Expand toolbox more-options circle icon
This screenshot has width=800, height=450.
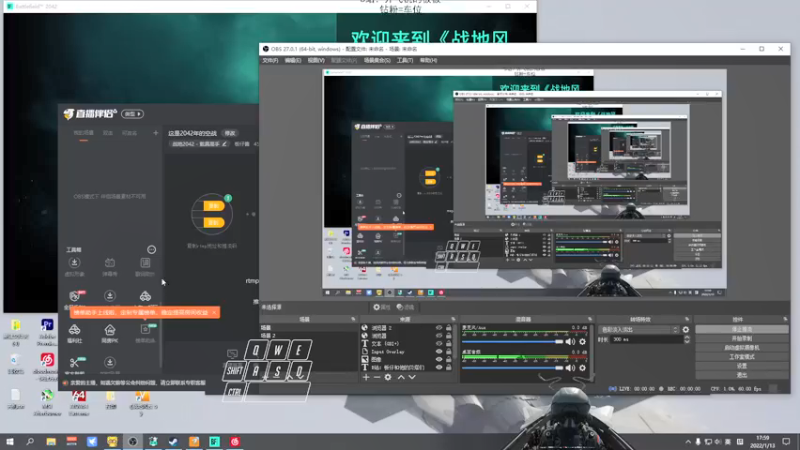pyautogui.click(x=152, y=249)
